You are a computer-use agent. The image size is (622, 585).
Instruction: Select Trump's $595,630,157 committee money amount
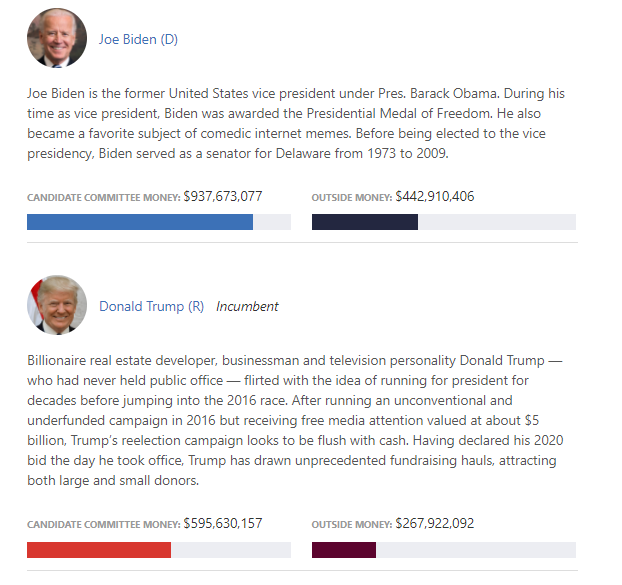pos(223,524)
